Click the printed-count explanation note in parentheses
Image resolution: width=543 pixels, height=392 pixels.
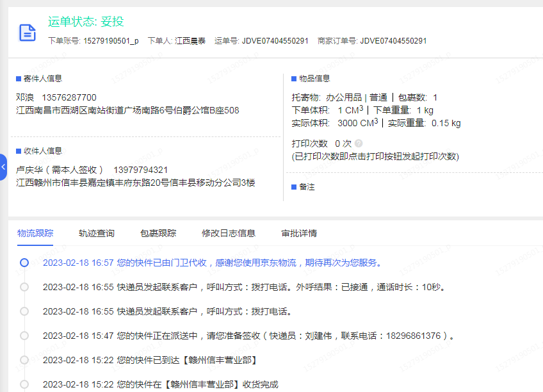375,156
